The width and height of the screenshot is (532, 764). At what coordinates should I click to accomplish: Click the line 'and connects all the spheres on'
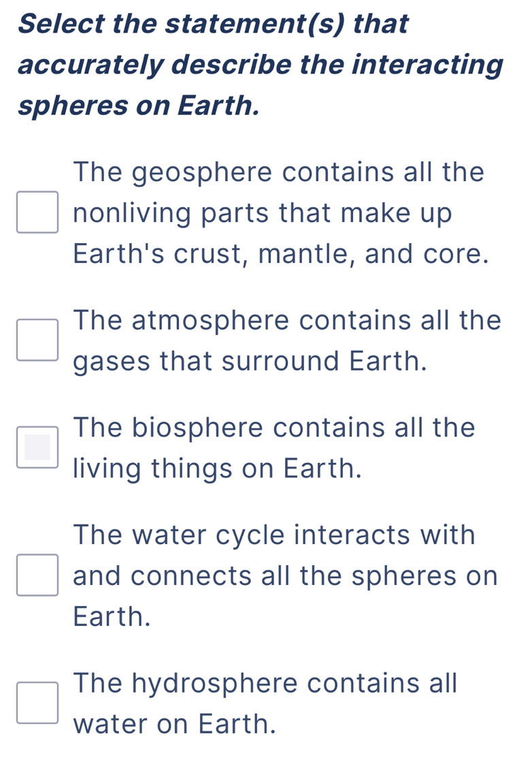click(x=286, y=576)
